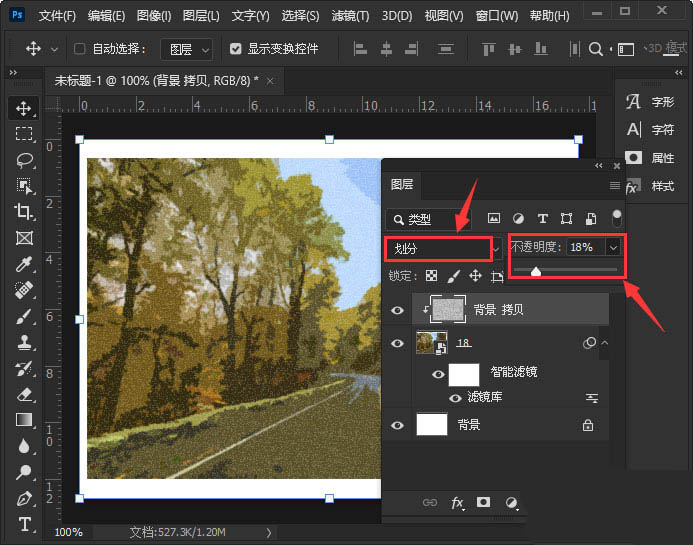Select the Move tool in the toolbox
Screen dimensions: 693x545
coord(23,108)
